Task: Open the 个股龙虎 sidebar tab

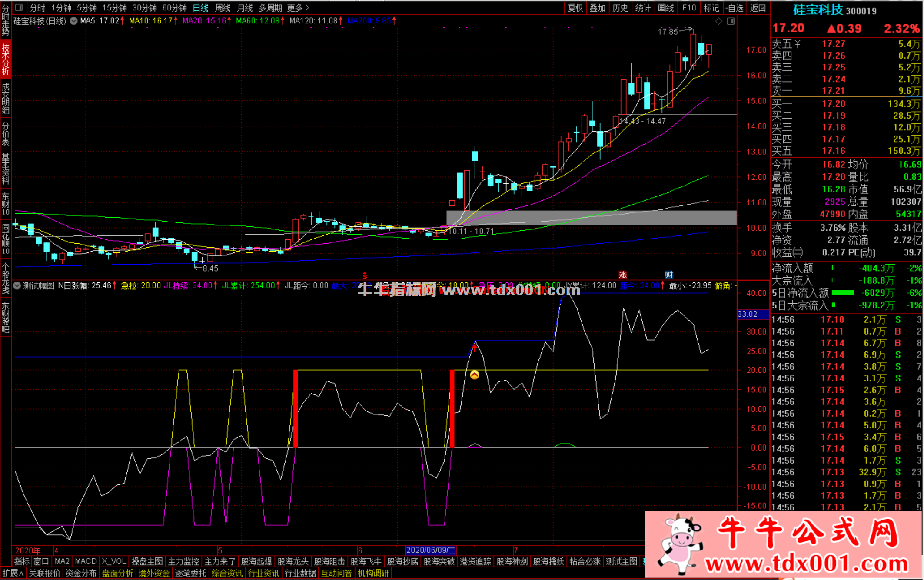Action: [5, 279]
